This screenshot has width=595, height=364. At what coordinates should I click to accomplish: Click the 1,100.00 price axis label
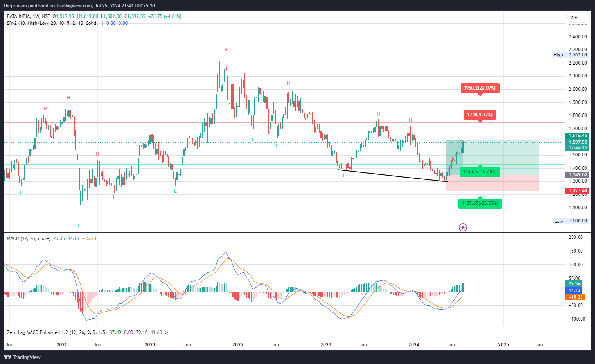pos(578,208)
